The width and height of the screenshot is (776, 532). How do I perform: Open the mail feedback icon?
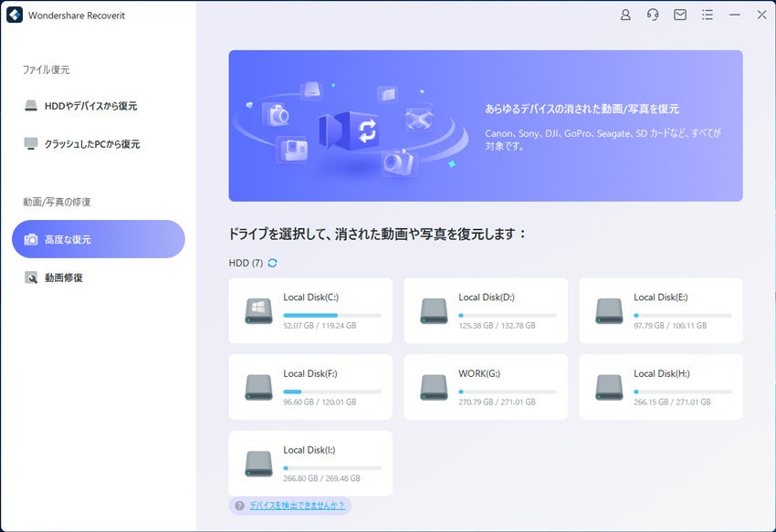click(680, 16)
